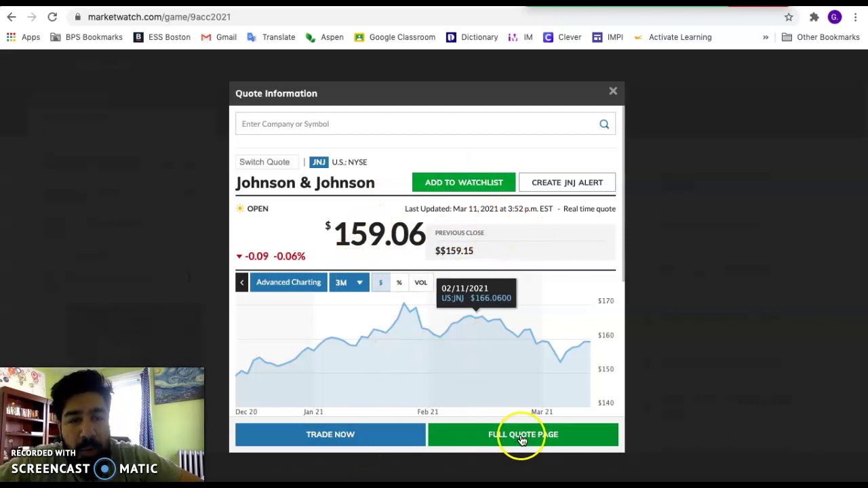Click the Johnson & Johnson company name
Viewport: 868px width, 488px height.
[x=305, y=182]
